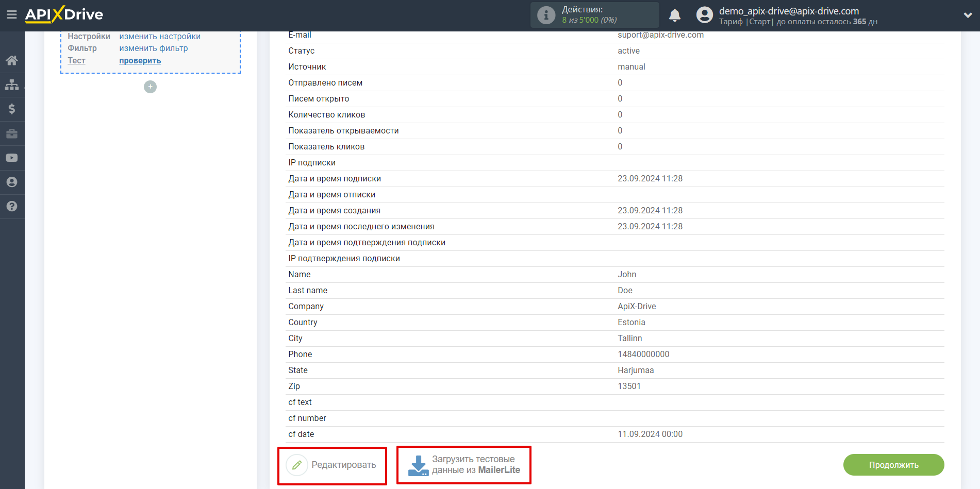Open the video tutorials sidebar icon
Image resolution: width=980 pixels, height=489 pixels.
pos(12,158)
